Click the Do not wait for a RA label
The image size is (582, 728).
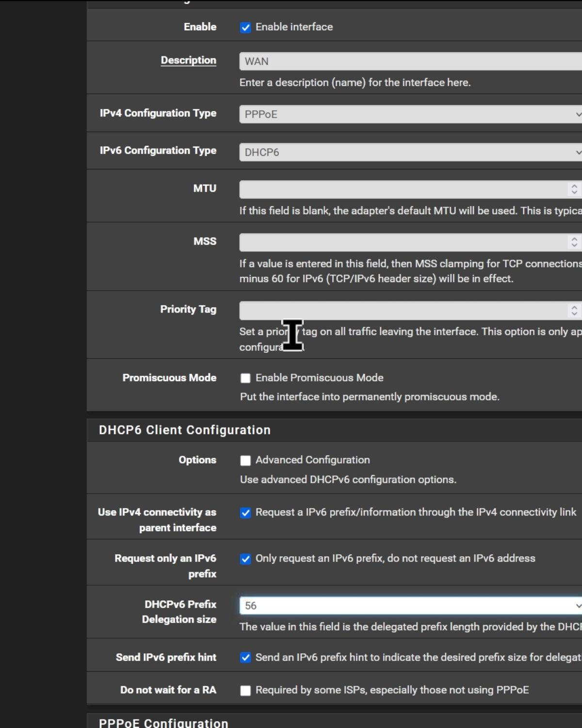tap(168, 690)
